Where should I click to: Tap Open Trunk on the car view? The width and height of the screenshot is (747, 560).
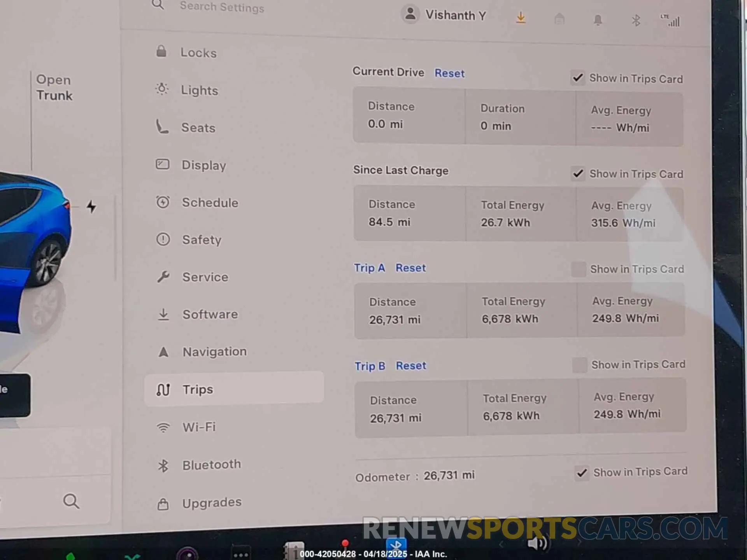(54, 87)
